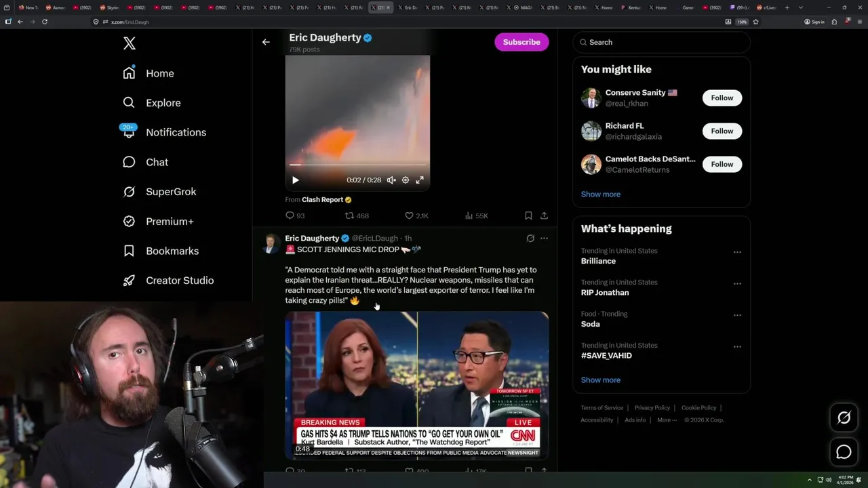Open the Brilliance trending topic

click(598, 261)
